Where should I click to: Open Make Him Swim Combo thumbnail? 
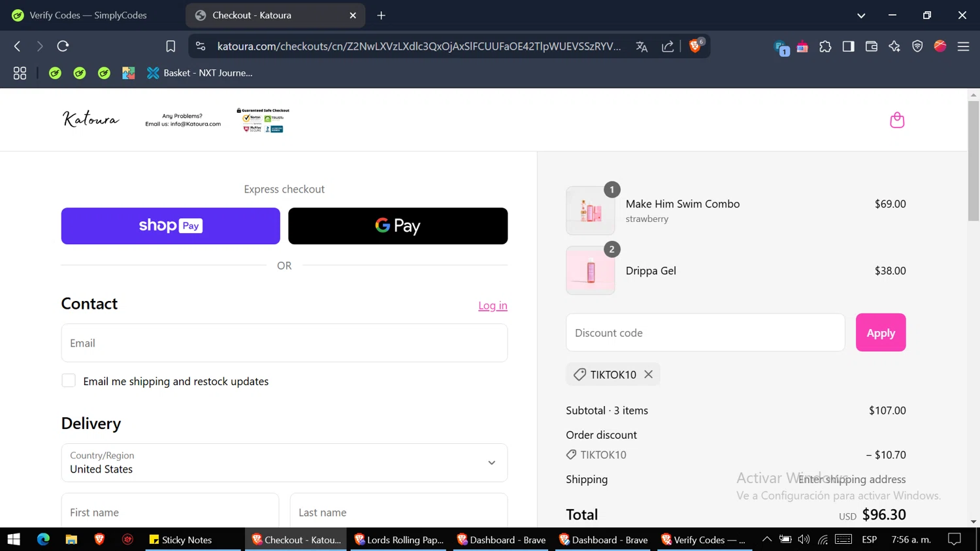pos(591,210)
